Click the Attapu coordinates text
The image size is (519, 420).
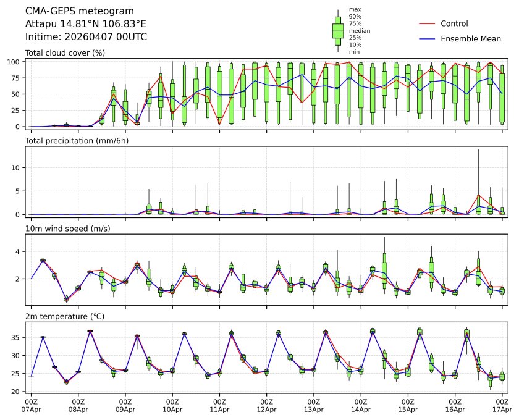(x=85, y=24)
